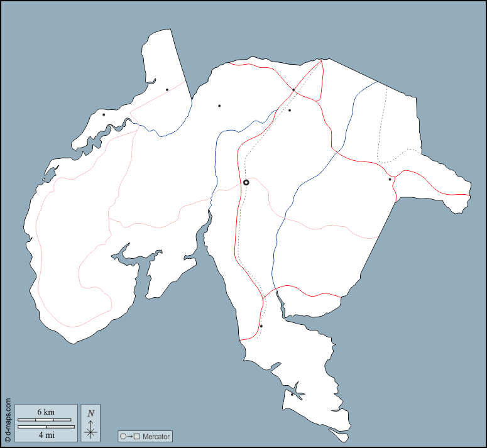Viewport: 487px width, 448px height.
Task: Click the circle-to-square projection symbol
Action: click(x=130, y=436)
